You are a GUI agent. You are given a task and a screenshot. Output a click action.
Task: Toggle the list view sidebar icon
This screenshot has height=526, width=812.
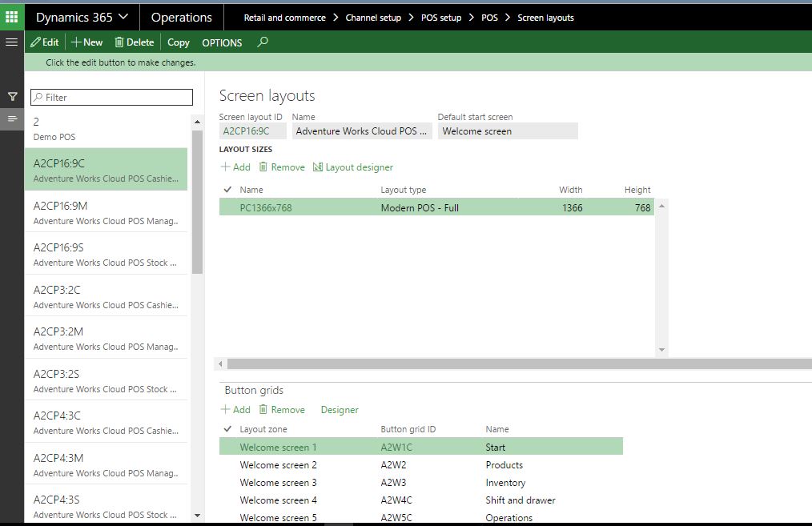click(x=12, y=119)
